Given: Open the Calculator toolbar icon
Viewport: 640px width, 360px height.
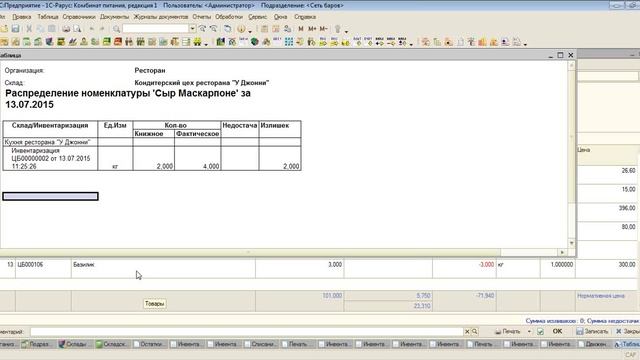Looking at the screenshot, I should [x=264, y=29].
